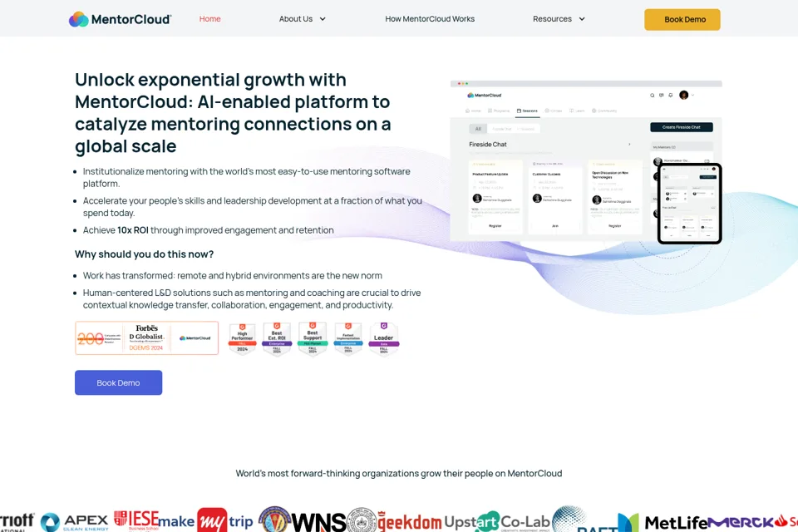Click the MentorCloud logo in the header
Viewport: 798px width, 532px height.
pyautogui.click(x=120, y=19)
